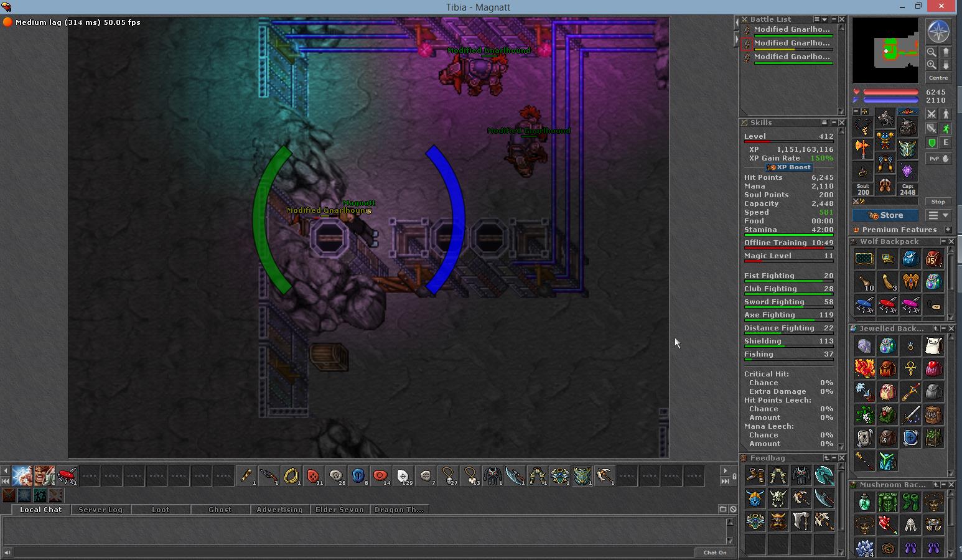Switch to the Server Log tab
The height and width of the screenshot is (560, 962).
point(100,510)
